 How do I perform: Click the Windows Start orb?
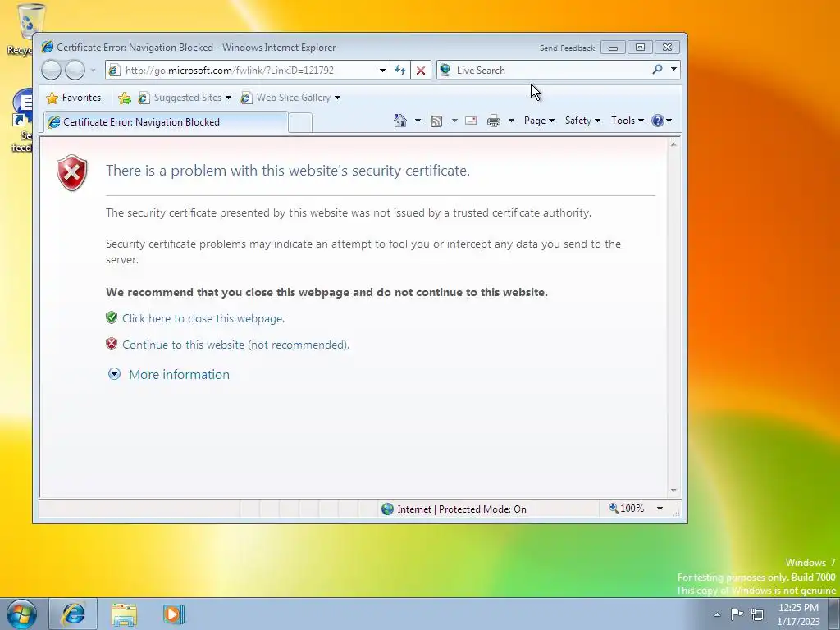click(22, 614)
